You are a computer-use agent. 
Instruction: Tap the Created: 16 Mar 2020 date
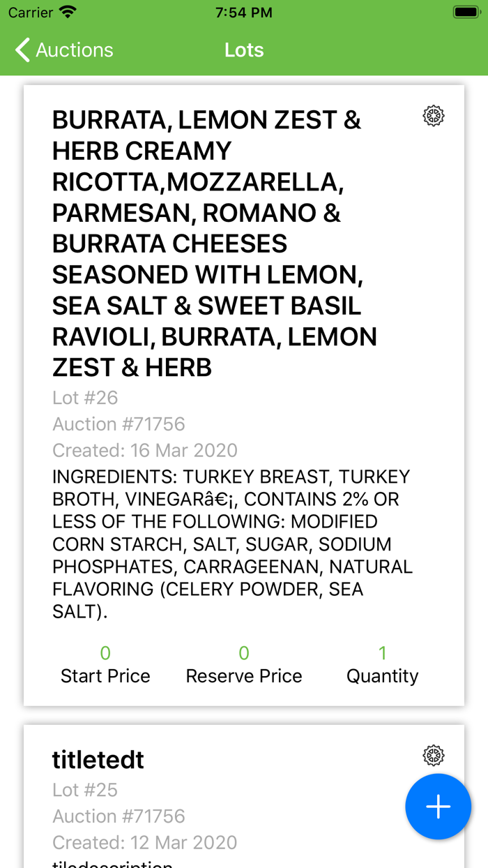pyautogui.click(x=145, y=451)
